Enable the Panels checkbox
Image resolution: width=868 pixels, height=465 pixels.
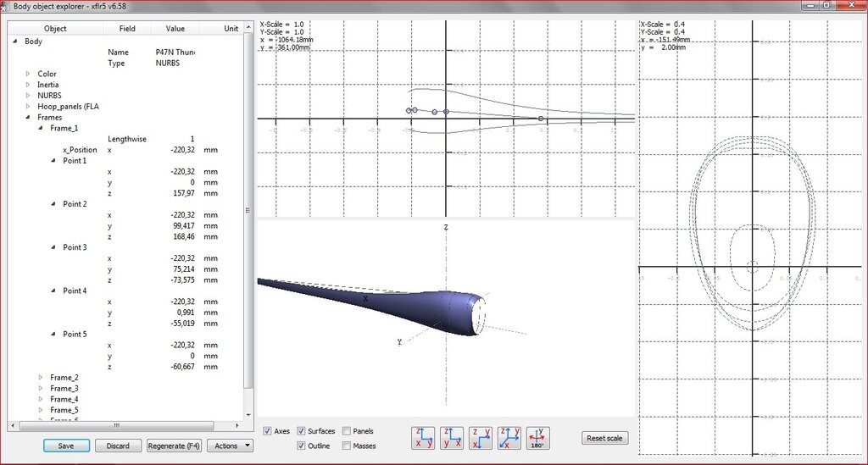pos(347,431)
